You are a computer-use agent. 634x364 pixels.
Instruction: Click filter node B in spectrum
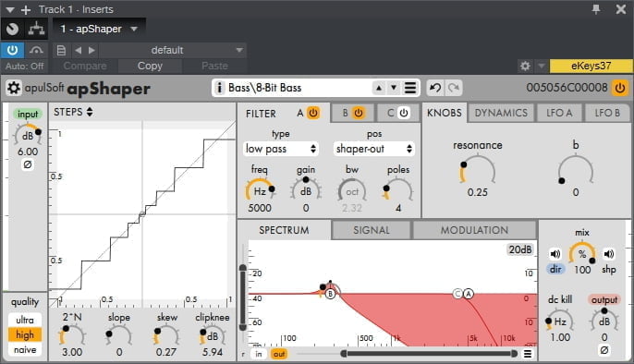click(330, 294)
